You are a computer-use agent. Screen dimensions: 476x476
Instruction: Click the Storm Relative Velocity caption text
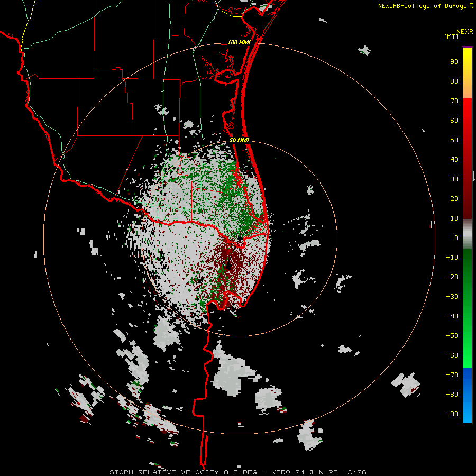[x=238, y=472]
